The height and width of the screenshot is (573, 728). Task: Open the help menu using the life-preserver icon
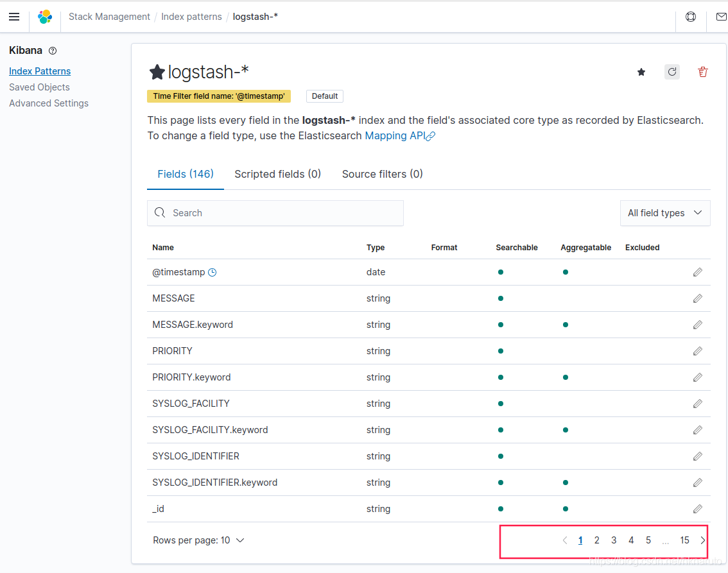pyautogui.click(x=691, y=17)
